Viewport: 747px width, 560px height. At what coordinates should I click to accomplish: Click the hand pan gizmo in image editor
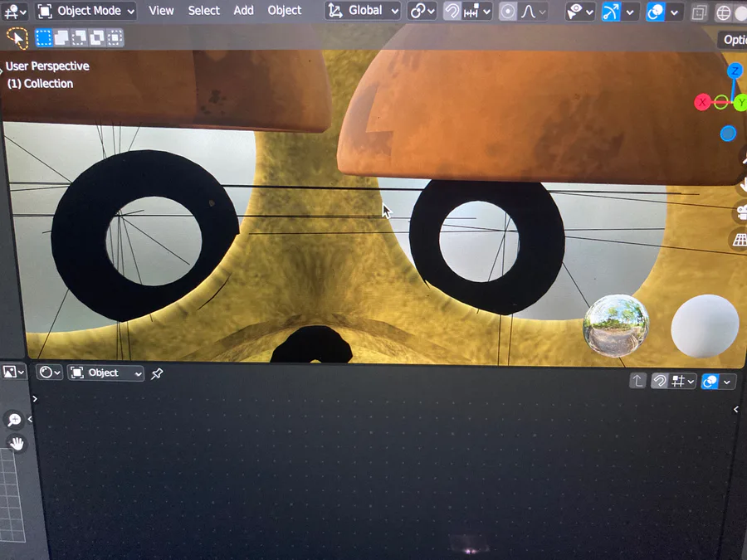tap(17, 445)
